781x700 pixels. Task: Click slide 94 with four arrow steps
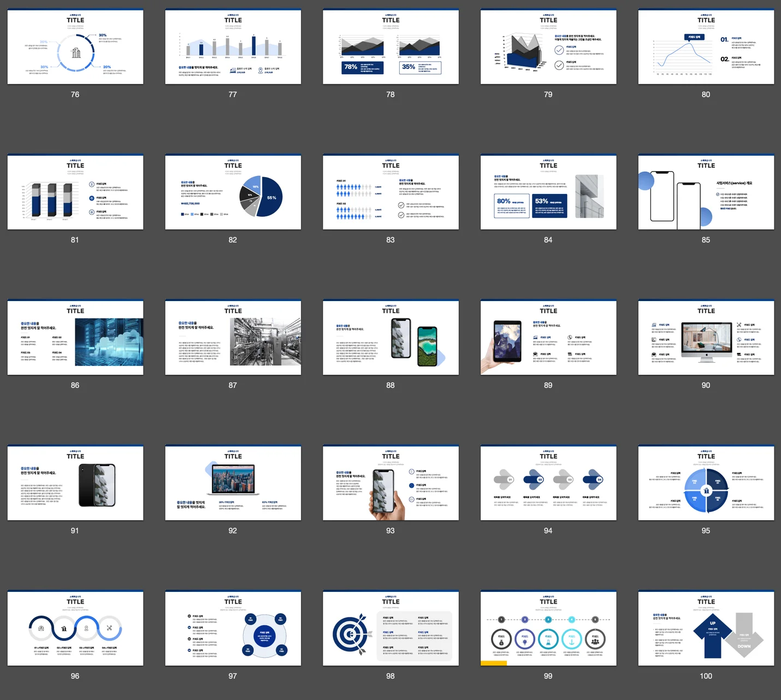point(548,483)
